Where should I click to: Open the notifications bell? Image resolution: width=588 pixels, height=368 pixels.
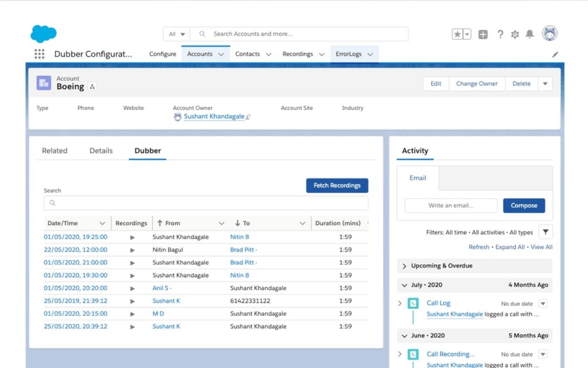point(529,34)
